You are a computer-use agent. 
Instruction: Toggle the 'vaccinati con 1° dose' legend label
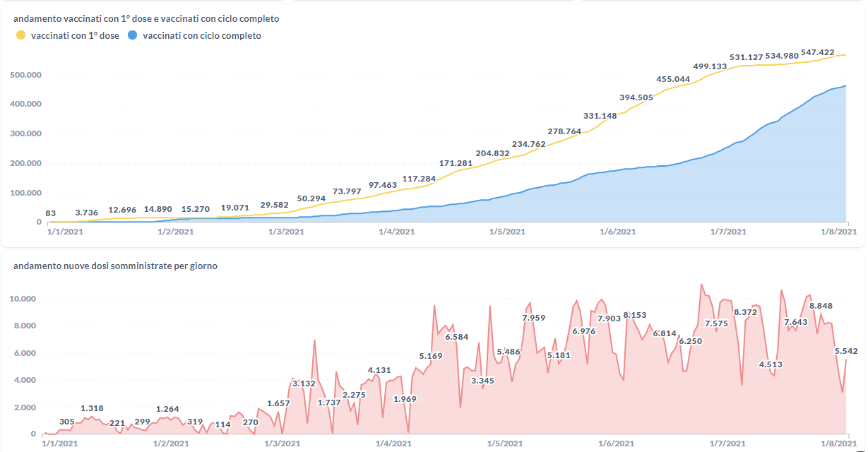74,35
